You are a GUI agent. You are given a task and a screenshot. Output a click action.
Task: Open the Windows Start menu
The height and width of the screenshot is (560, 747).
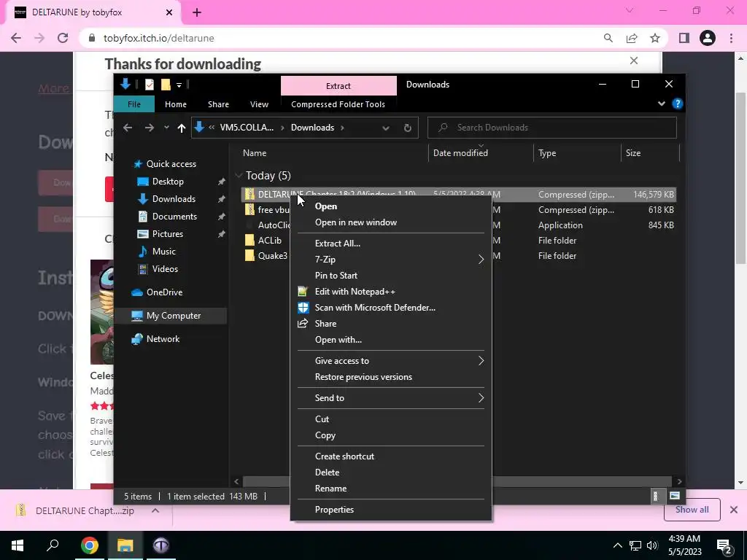click(18, 545)
